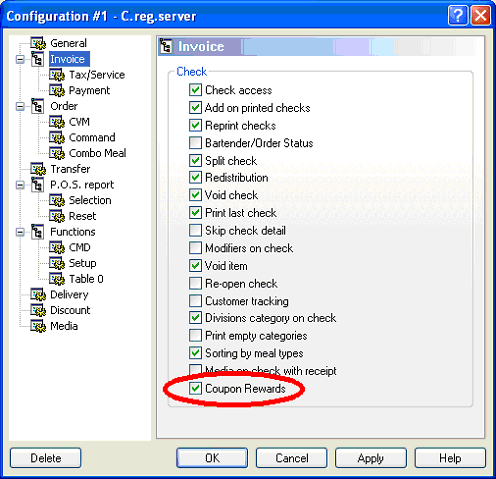The width and height of the screenshot is (496, 479).
Task: Select the Command item in tree
Action: pos(92,137)
